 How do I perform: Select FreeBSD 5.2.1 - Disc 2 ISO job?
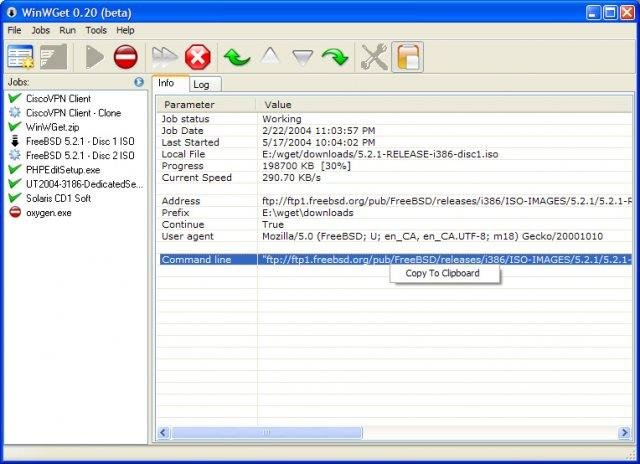80,155
